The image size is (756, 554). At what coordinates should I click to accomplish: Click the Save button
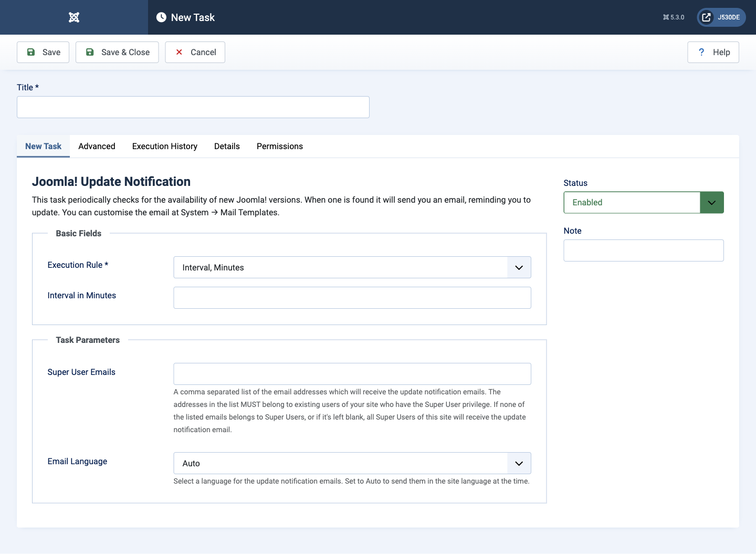coord(43,52)
